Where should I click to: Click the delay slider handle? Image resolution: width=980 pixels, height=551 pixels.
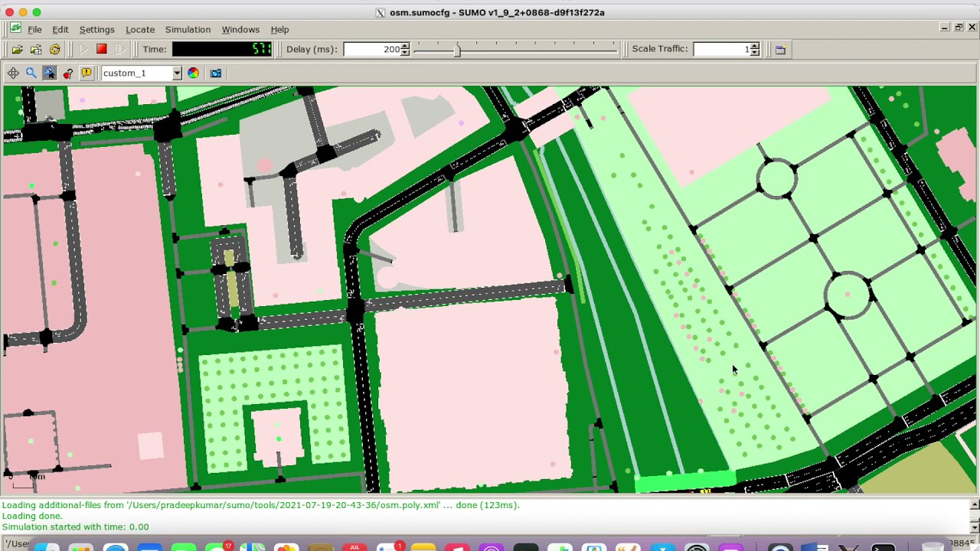pos(458,50)
